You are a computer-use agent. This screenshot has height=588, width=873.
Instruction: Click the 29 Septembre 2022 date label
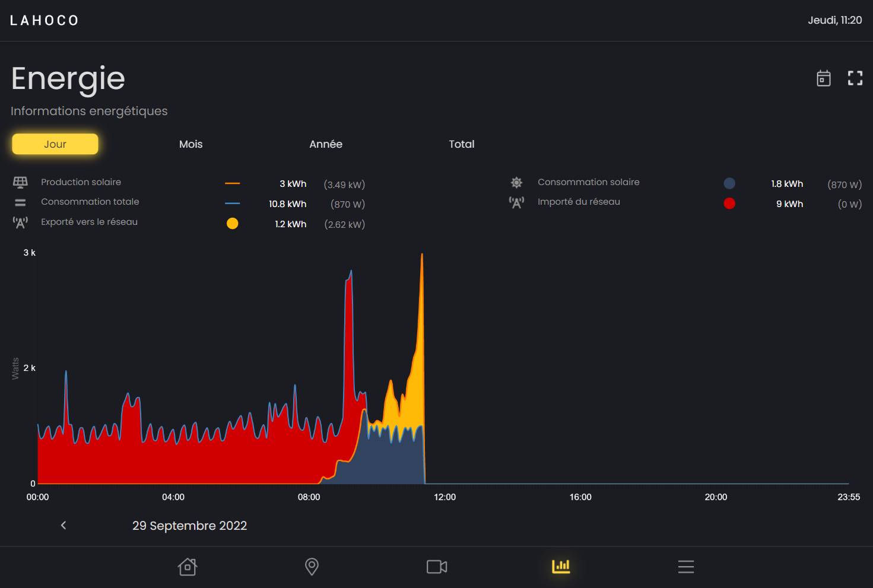tap(189, 526)
